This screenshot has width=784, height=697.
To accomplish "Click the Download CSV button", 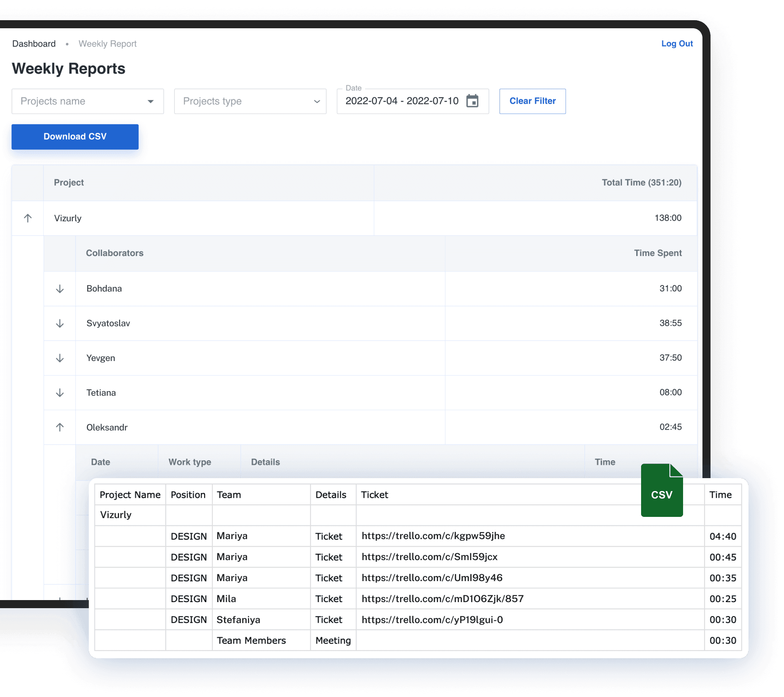I will tap(75, 136).
